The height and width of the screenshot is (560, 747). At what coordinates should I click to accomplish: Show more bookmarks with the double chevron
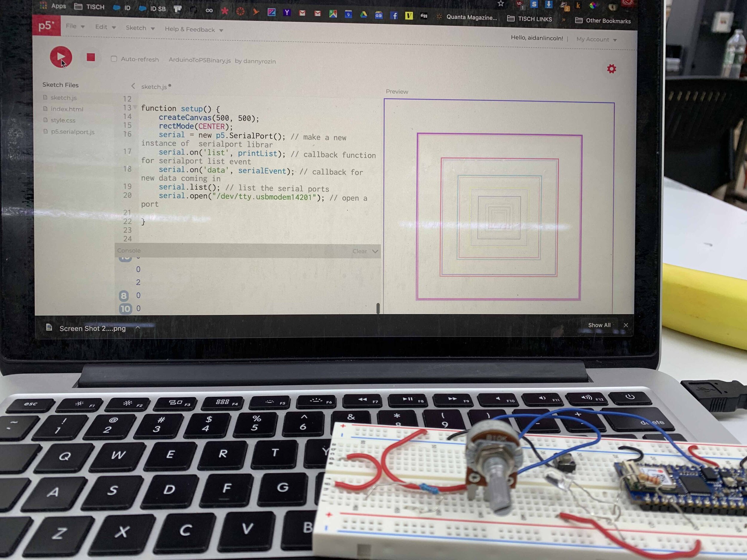(563, 20)
